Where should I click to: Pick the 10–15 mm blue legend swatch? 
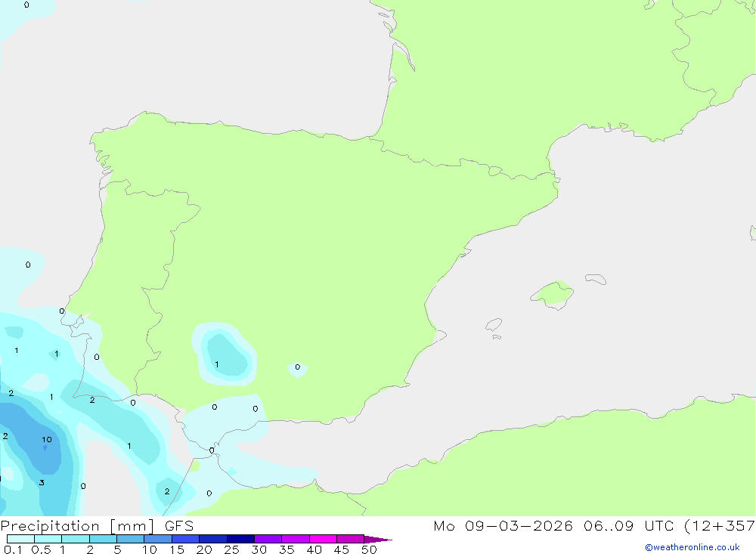[x=158, y=539]
